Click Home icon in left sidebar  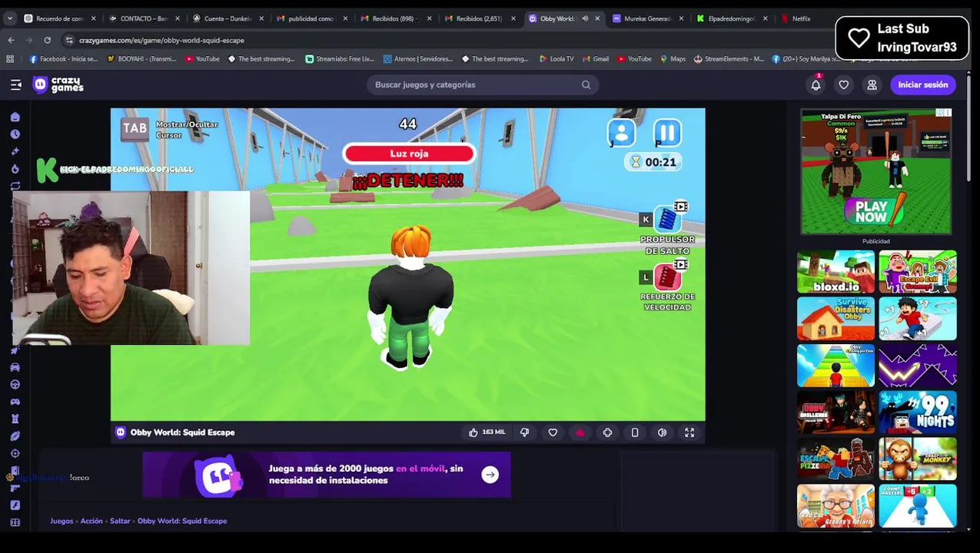(15, 118)
